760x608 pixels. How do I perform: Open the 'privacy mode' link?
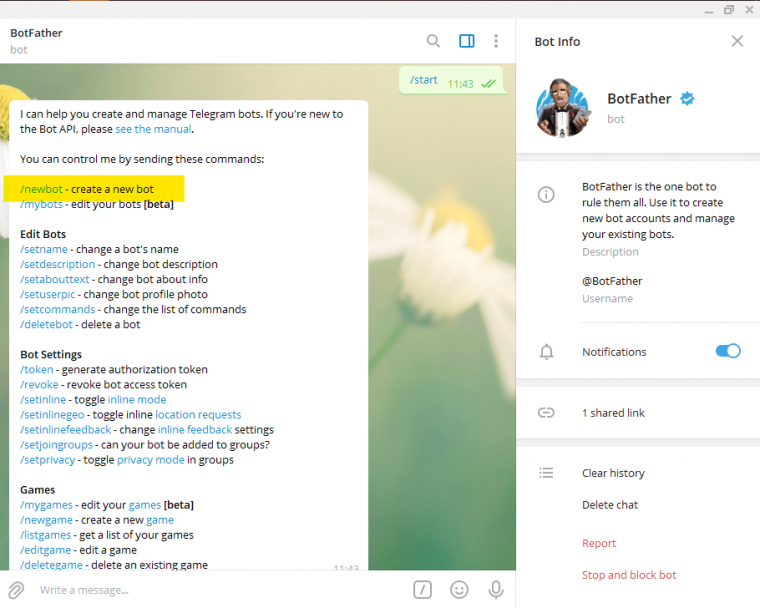[x=151, y=460]
